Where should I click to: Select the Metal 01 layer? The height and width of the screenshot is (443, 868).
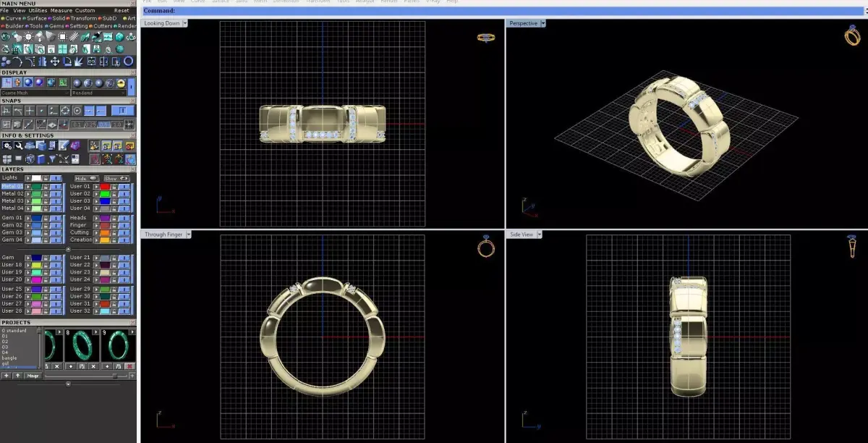coord(12,186)
